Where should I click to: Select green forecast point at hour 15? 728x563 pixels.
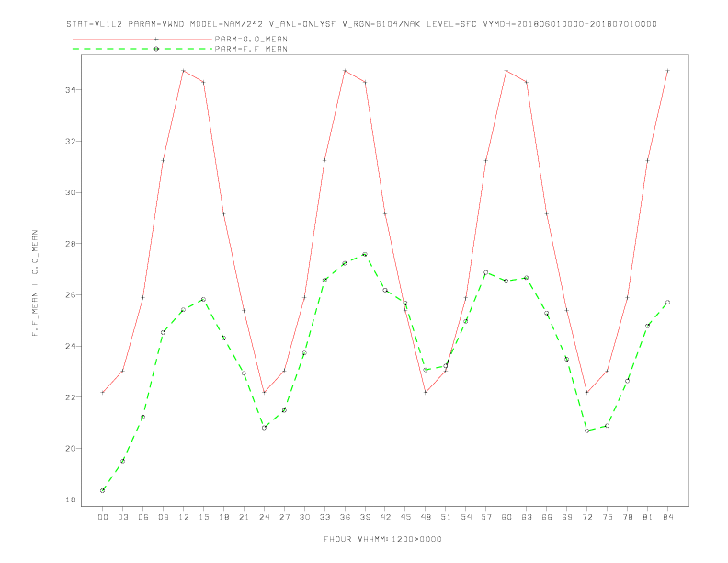tap(203, 299)
